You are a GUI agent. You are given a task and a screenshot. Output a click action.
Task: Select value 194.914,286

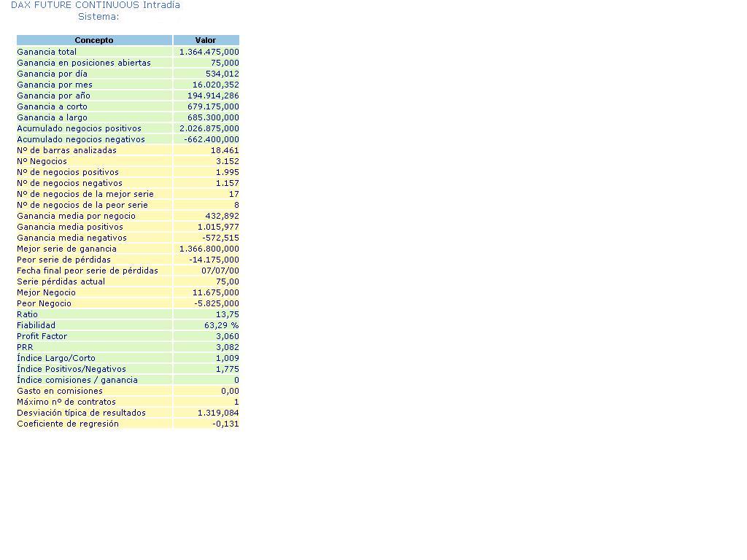[213, 96]
